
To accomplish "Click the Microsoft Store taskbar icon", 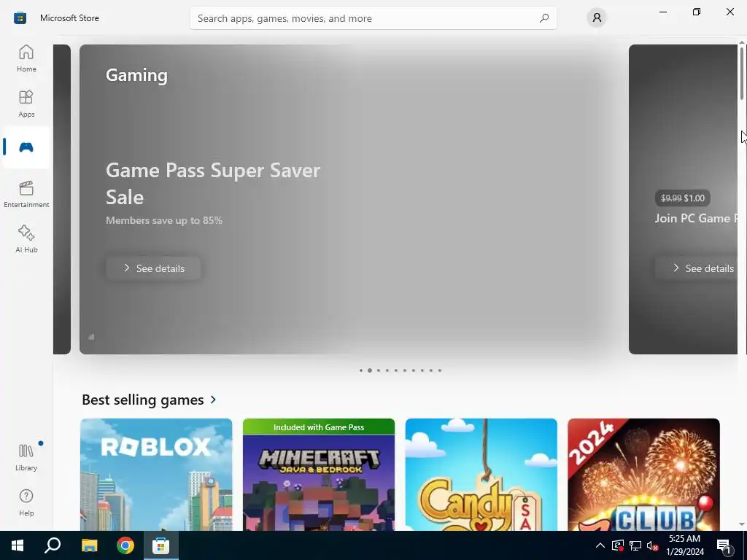I will coord(161,545).
